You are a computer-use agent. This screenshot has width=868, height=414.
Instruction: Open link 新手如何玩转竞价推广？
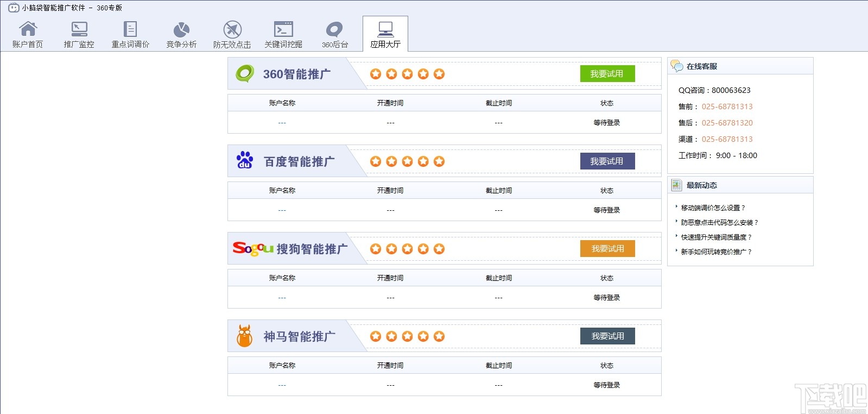tap(717, 252)
